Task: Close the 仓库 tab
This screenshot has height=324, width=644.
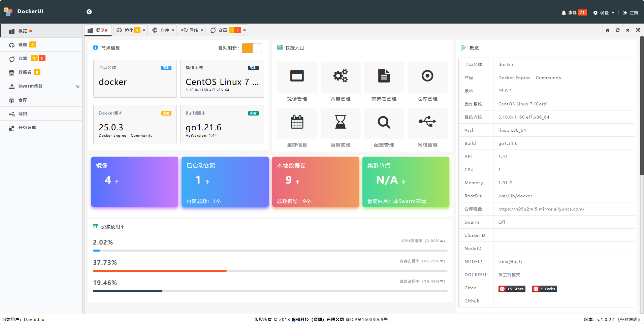Action: pyautogui.click(x=173, y=30)
